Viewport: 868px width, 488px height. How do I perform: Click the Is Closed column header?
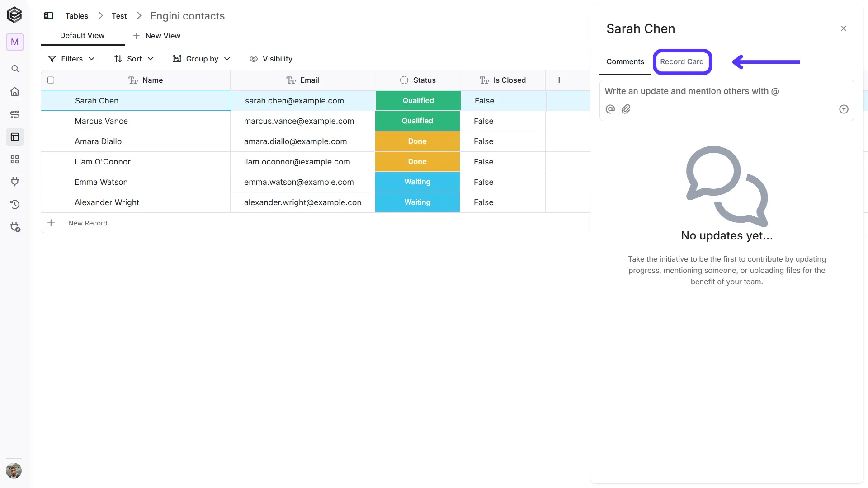click(503, 80)
